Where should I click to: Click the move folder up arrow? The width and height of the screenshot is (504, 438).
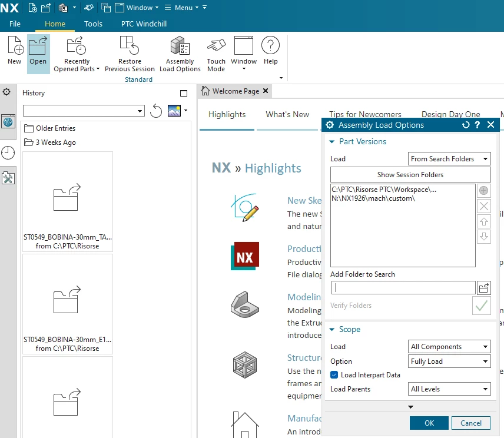click(x=484, y=221)
